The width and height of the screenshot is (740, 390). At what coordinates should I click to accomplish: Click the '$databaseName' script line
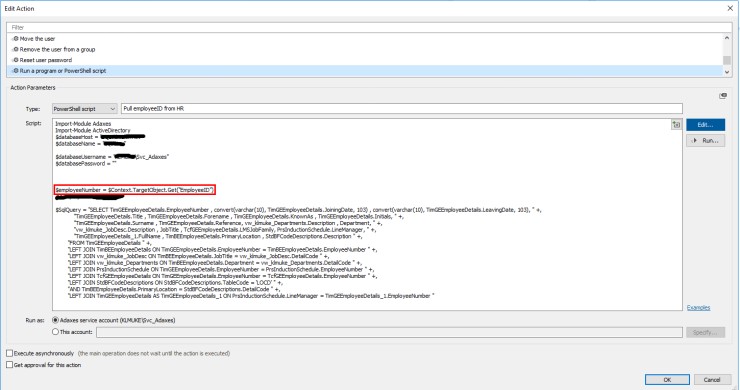point(91,144)
